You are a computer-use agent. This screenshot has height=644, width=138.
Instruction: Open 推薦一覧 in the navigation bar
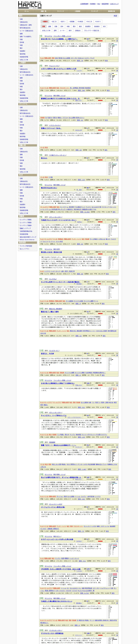(43, 11)
